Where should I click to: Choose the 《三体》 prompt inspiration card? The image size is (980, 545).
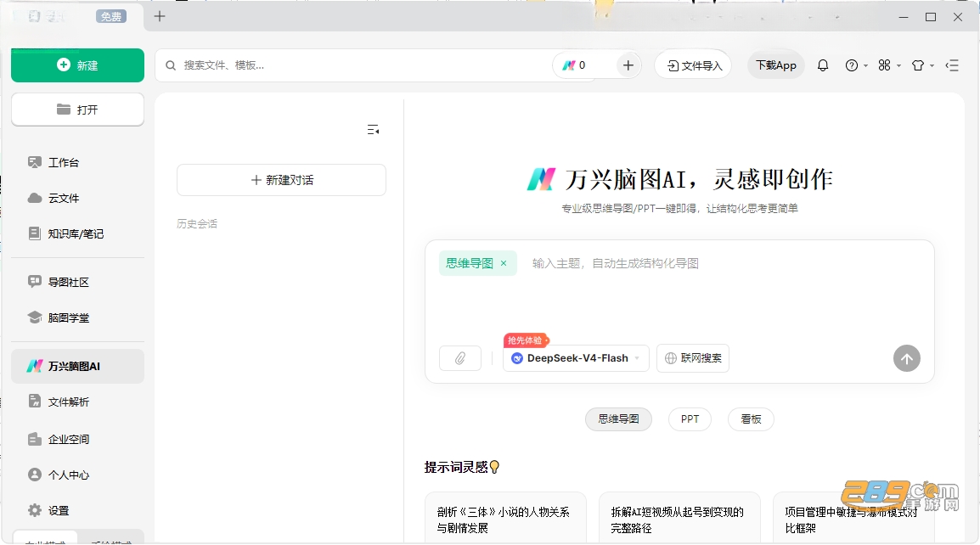tap(505, 518)
